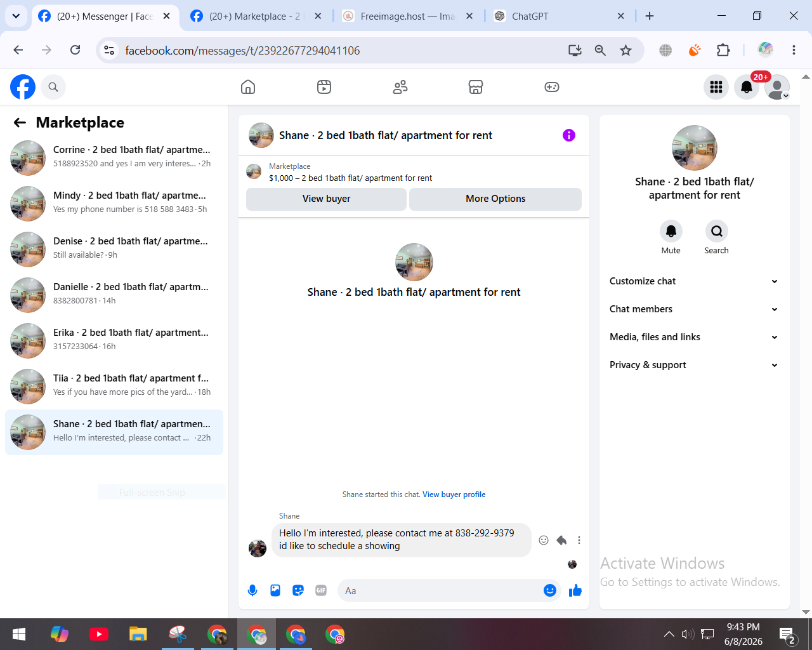This screenshot has width=812, height=650.
Task: Open Tiia's conversation
Action: pos(114,386)
